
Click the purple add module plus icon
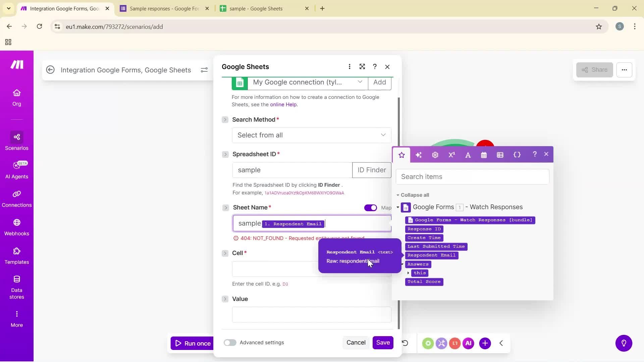[x=485, y=343]
